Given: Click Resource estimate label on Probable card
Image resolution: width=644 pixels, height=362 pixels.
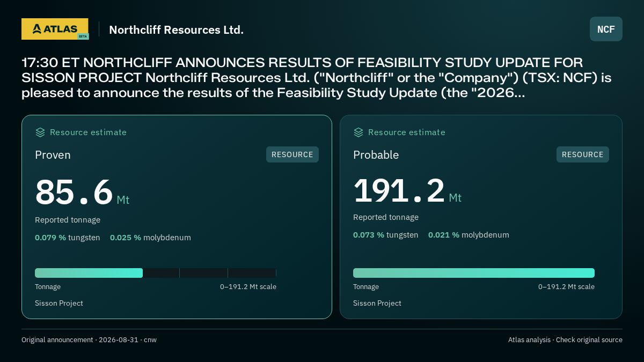Looking at the screenshot, I should click(x=407, y=132).
